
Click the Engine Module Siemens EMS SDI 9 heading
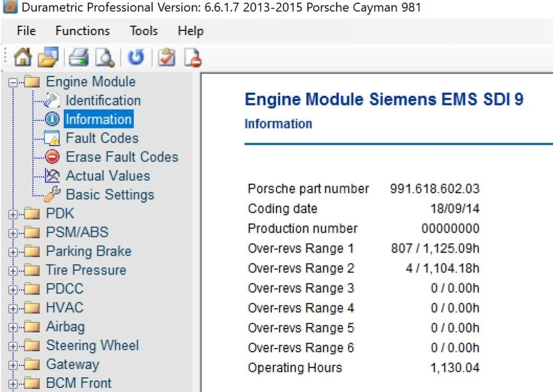384,99
